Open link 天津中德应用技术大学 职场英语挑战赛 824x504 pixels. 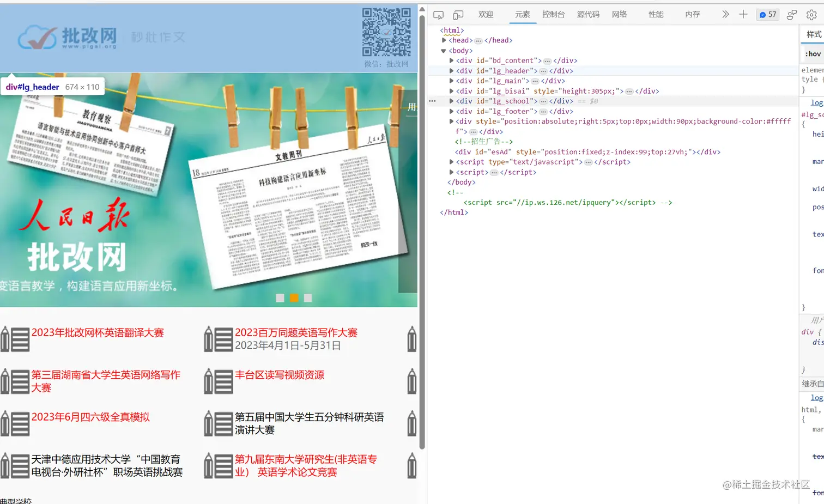107,466
